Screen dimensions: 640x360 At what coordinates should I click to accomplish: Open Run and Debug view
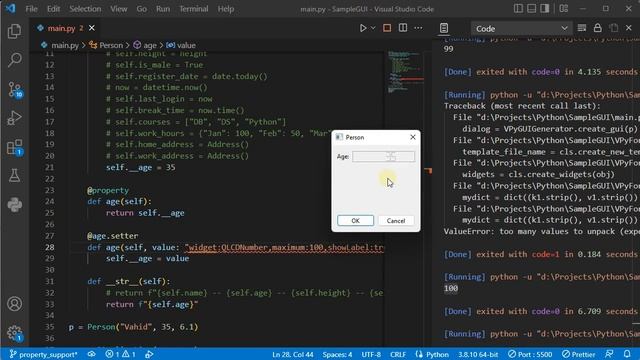pyautogui.click(x=14, y=118)
